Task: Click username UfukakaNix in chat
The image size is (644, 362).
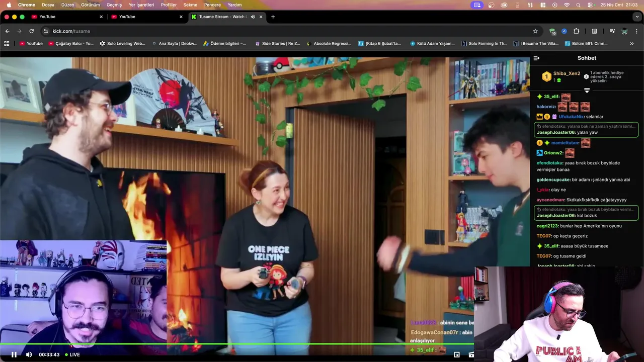Action: (571, 117)
